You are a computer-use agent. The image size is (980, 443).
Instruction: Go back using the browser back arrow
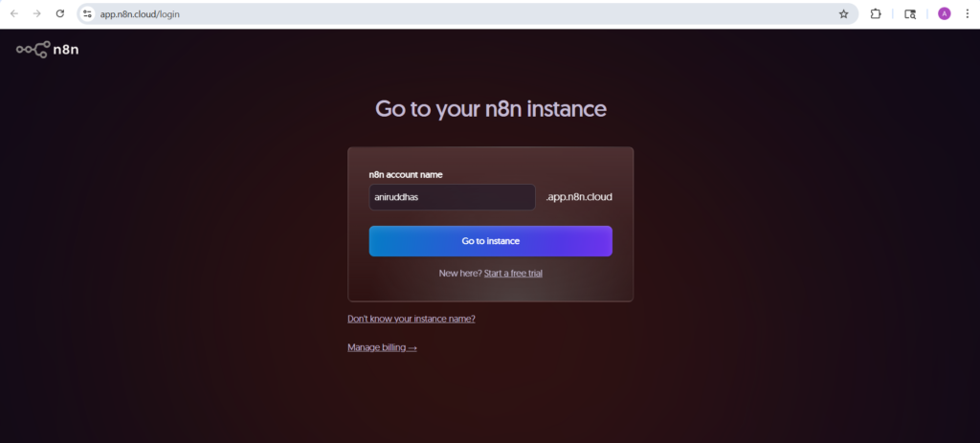[13, 13]
